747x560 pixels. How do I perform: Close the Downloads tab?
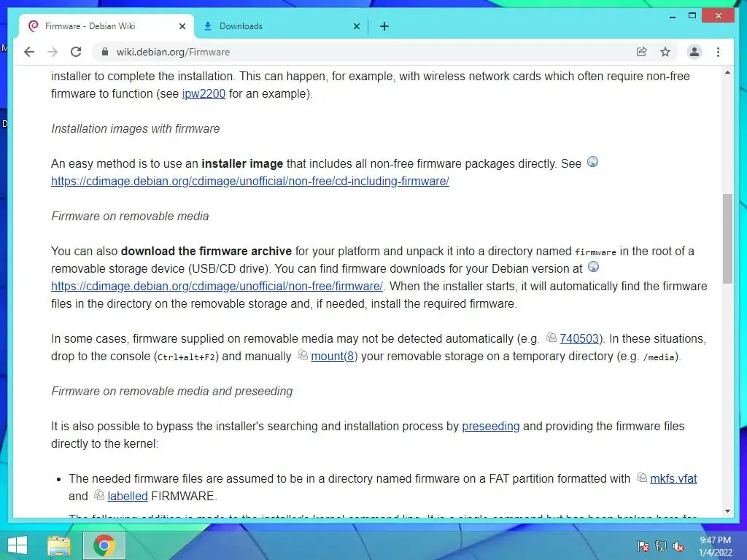(x=356, y=26)
